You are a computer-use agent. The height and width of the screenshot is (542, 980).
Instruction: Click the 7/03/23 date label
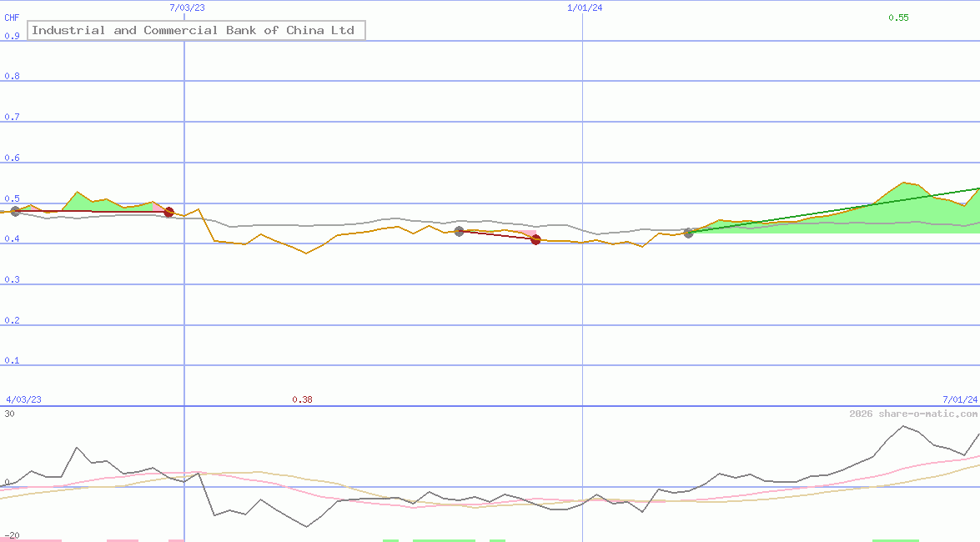pyautogui.click(x=185, y=8)
